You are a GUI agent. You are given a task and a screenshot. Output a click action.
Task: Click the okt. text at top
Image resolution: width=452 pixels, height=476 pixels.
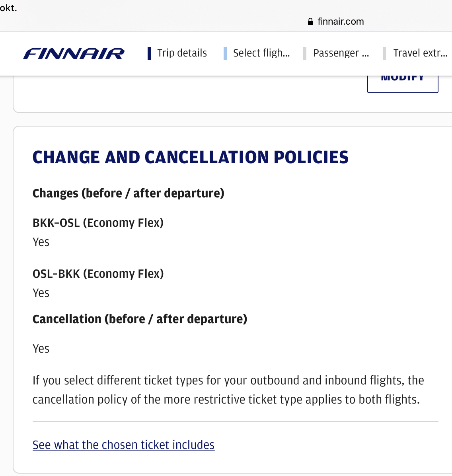(8, 8)
